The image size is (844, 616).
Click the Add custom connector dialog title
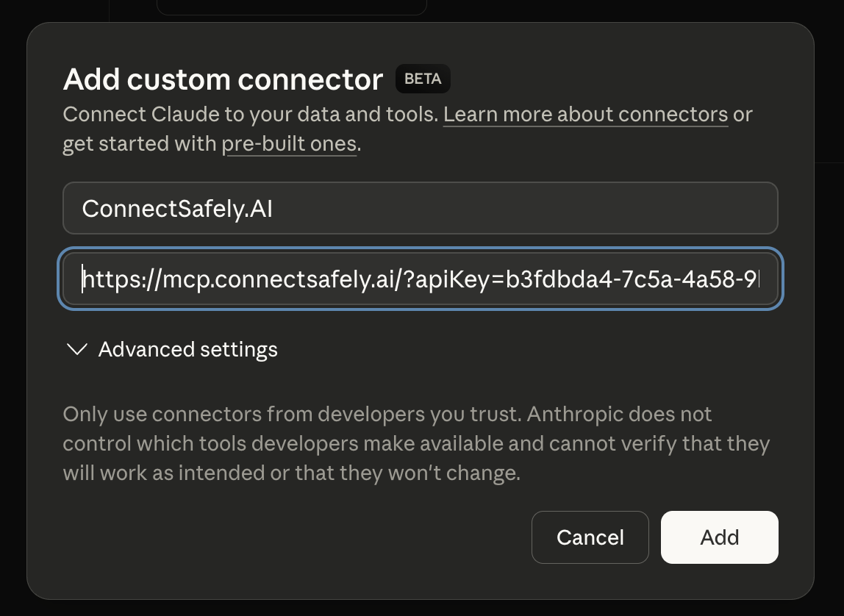click(222, 79)
